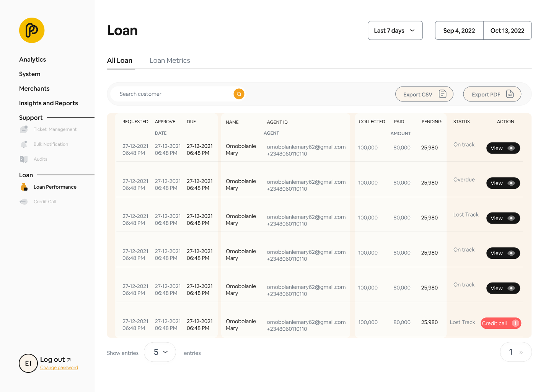
Task: Click the next page double-chevron
Action: pos(521,352)
